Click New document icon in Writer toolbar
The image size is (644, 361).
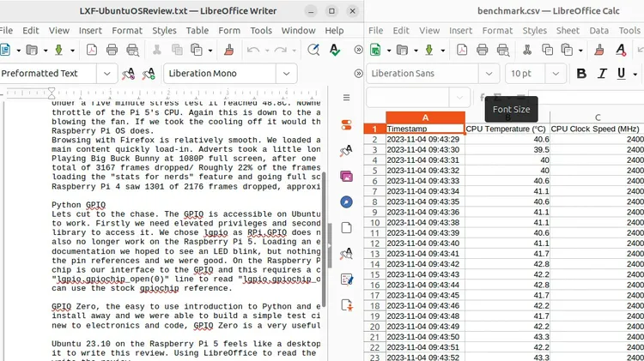(x=5, y=50)
